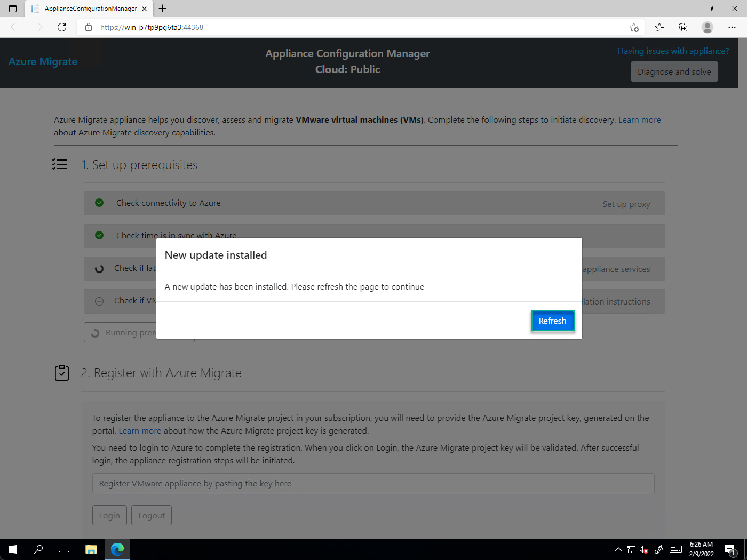Open the tab actions menu icon
Image resolution: width=747 pixels, height=560 pixels.
pyautogui.click(x=13, y=9)
